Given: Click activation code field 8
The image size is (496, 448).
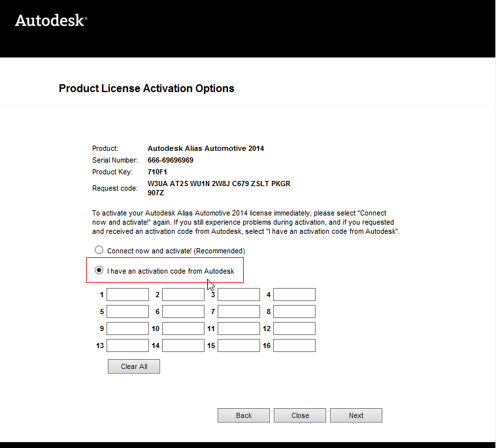Looking at the screenshot, I should 294,312.
